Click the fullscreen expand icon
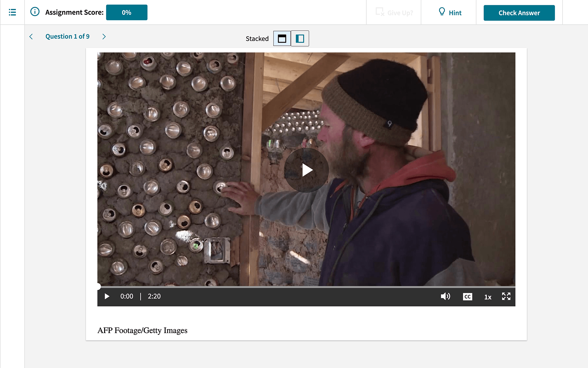The width and height of the screenshot is (588, 368). 506,296
